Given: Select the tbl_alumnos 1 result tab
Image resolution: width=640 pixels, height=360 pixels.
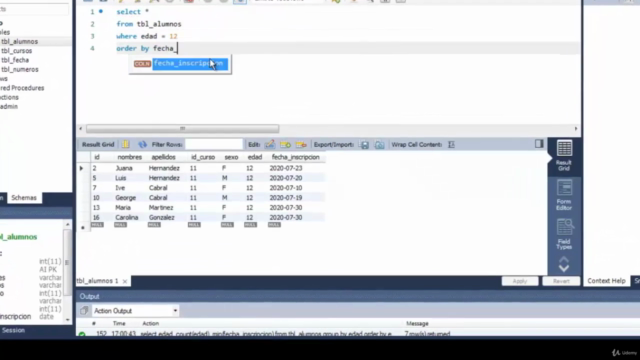Looking at the screenshot, I should (98, 281).
